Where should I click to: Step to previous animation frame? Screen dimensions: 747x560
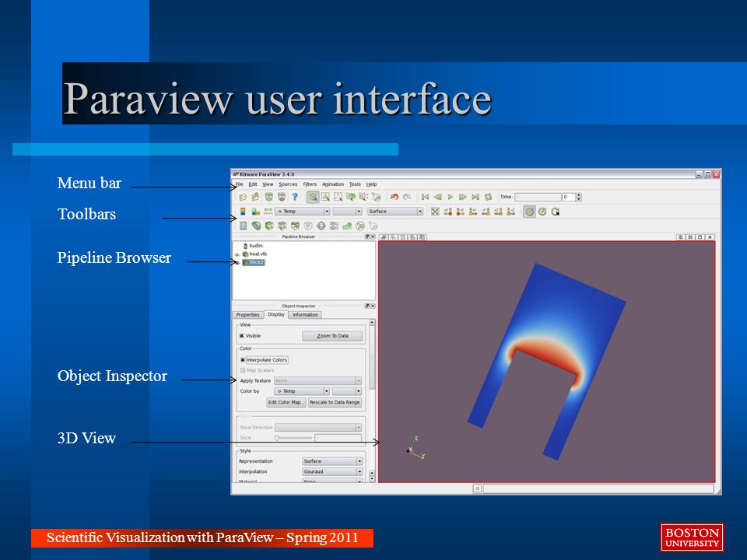tap(438, 197)
